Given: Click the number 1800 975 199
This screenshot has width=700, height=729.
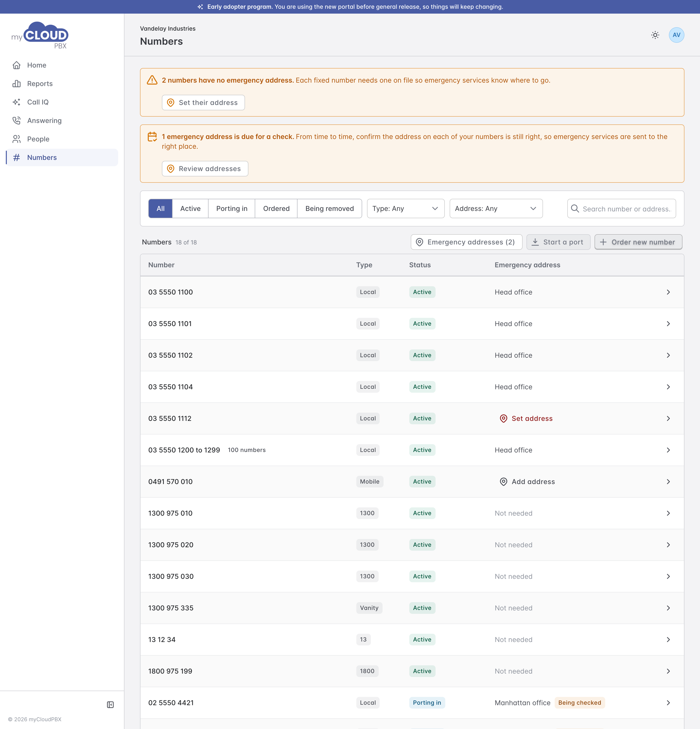Looking at the screenshot, I should point(170,671).
